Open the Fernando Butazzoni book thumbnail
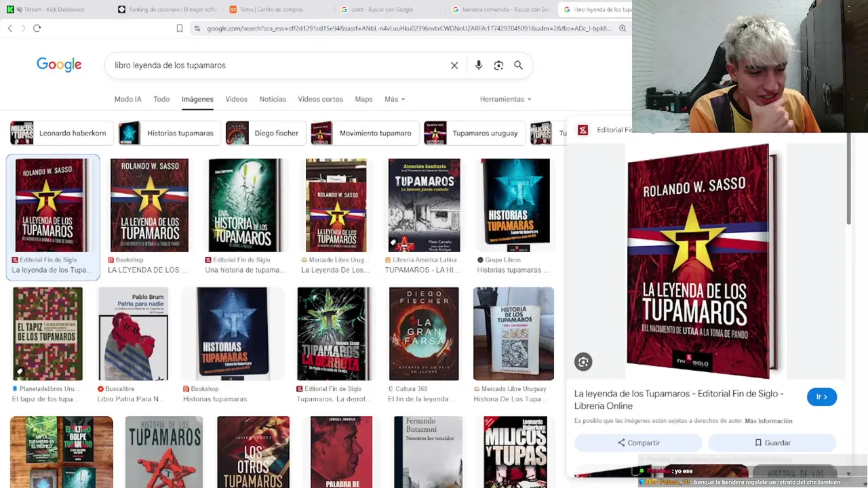 pyautogui.click(x=428, y=452)
